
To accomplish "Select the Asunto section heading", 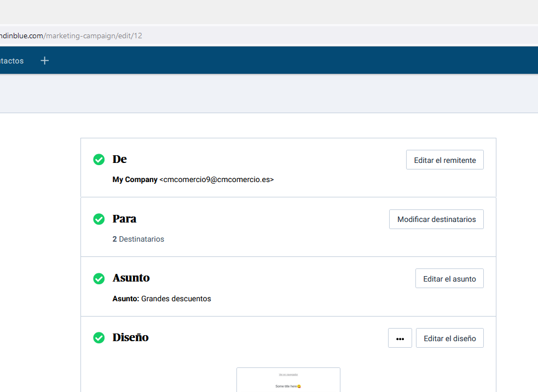I will coord(131,278).
